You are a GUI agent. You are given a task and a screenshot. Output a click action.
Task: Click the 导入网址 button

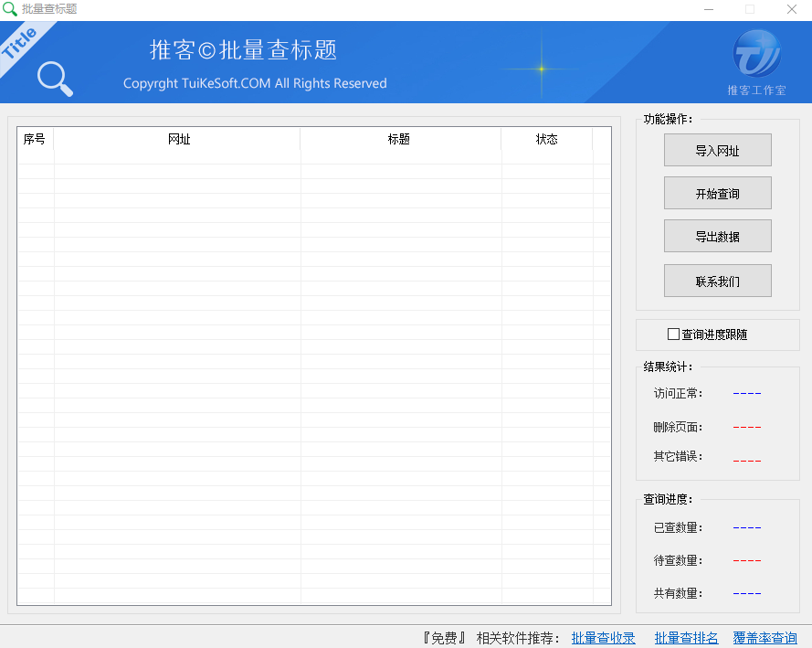[x=717, y=149]
